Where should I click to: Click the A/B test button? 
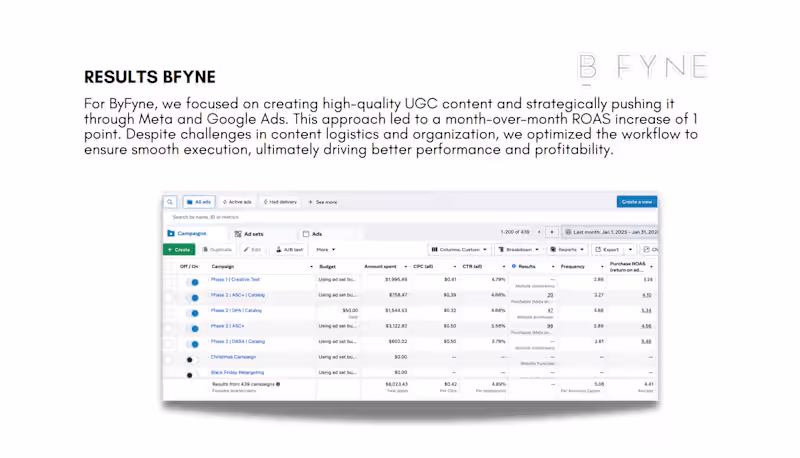pyautogui.click(x=289, y=250)
